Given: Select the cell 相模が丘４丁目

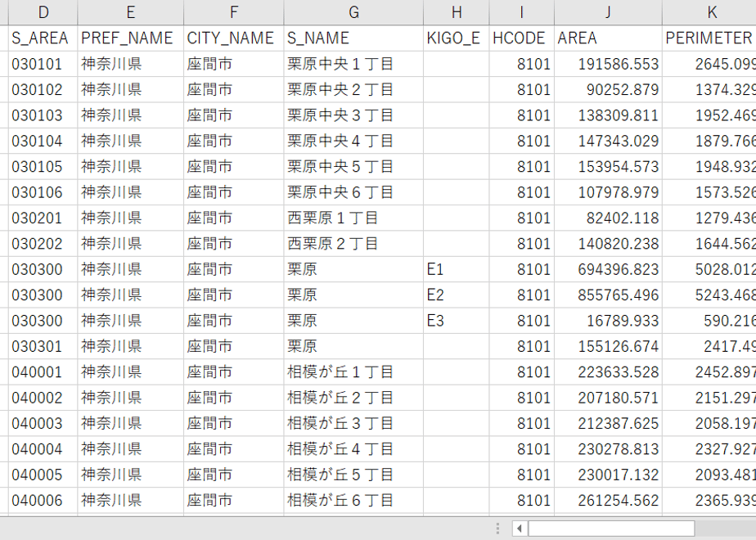Looking at the screenshot, I should [354, 449].
